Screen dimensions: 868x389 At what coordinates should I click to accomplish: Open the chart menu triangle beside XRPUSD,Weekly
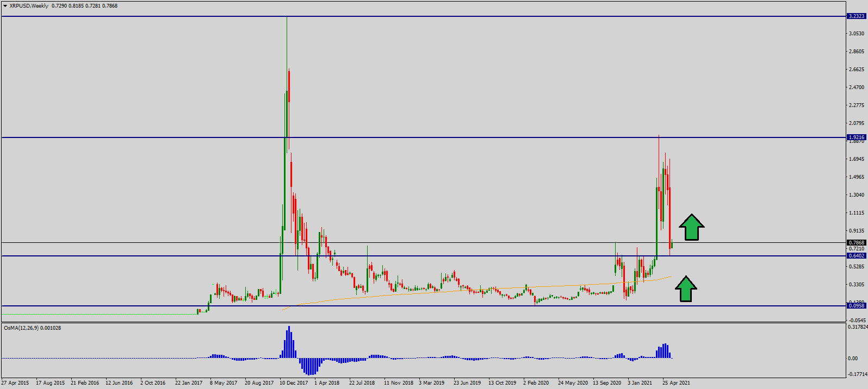[5, 6]
